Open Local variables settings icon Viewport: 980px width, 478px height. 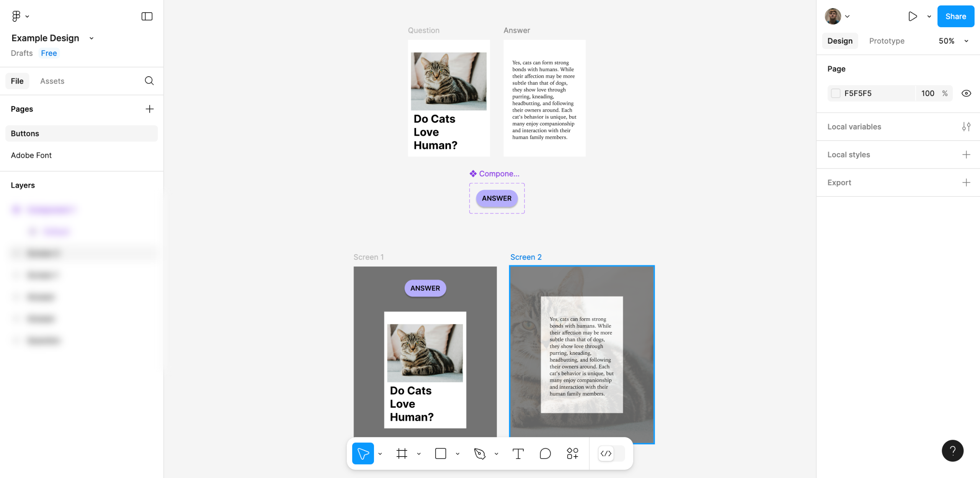click(x=966, y=126)
